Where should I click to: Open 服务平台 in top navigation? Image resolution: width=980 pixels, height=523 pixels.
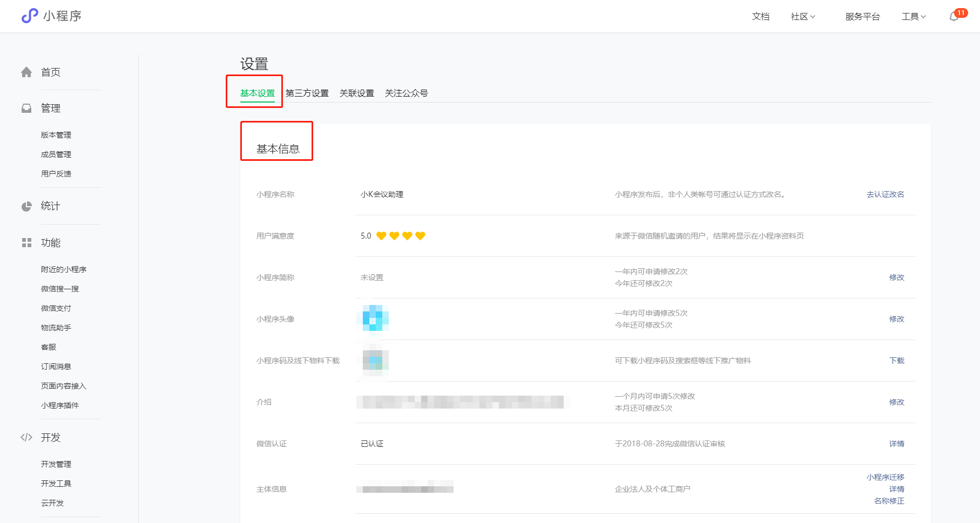pyautogui.click(x=862, y=17)
